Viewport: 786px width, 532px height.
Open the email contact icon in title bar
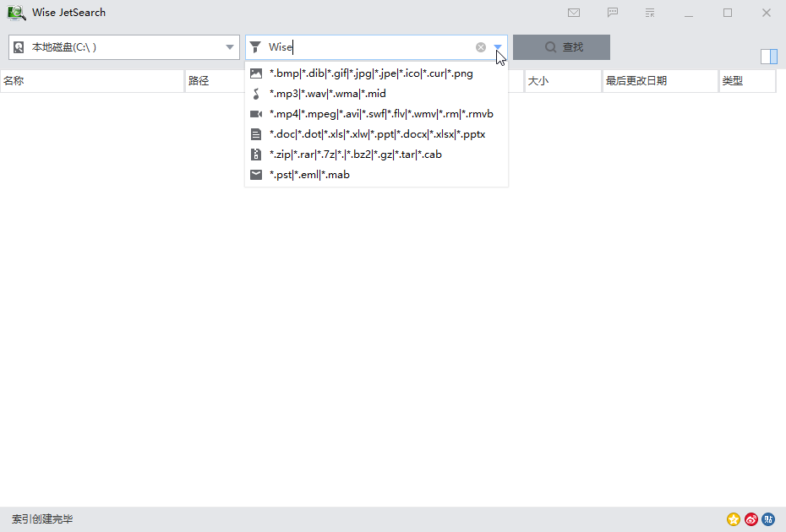(574, 13)
